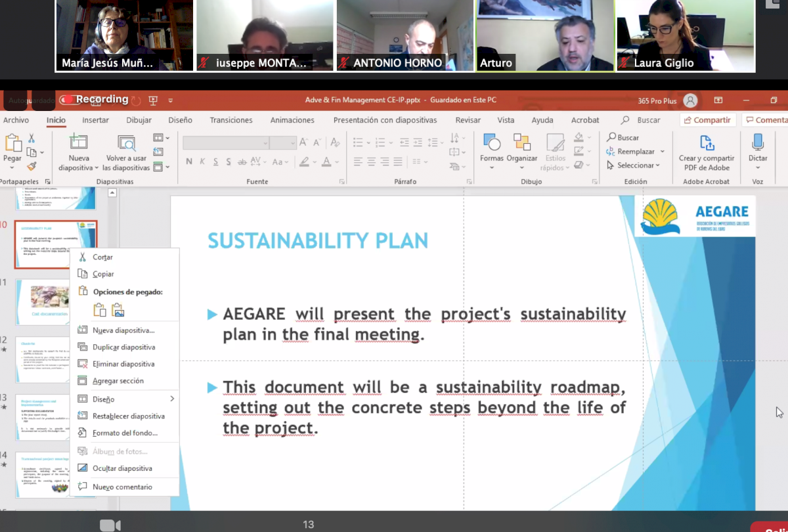Choose the paste as picture option

click(x=118, y=310)
